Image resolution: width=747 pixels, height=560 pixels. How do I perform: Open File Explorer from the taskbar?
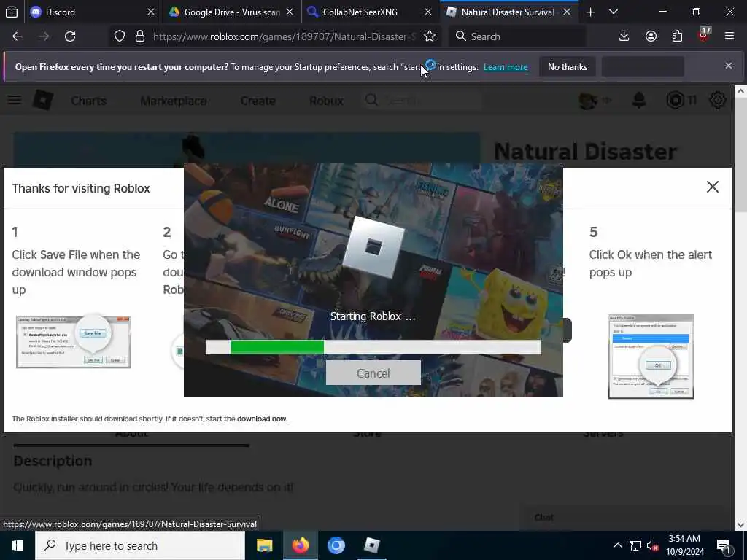coord(264,545)
